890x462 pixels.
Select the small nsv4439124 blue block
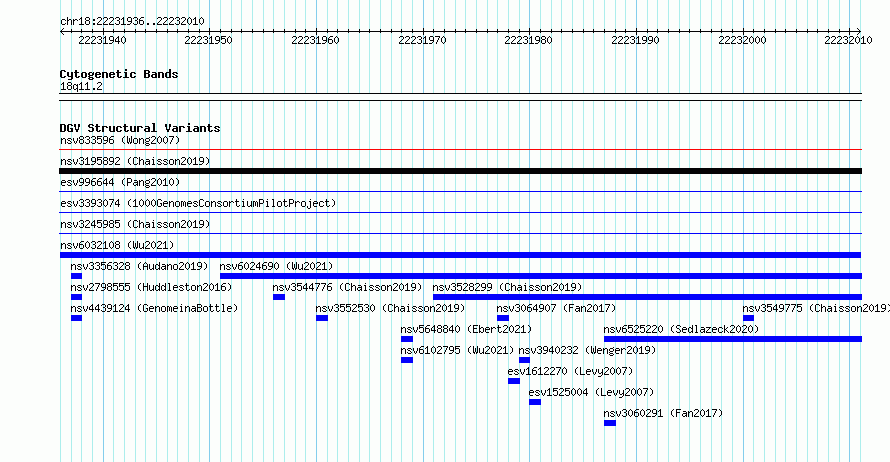click(76, 318)
